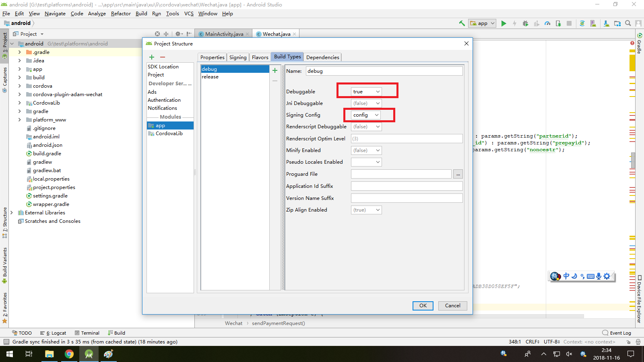Screen dimensions: 644x362
Task: Open the VCS menu
Action: click(189, 14)
